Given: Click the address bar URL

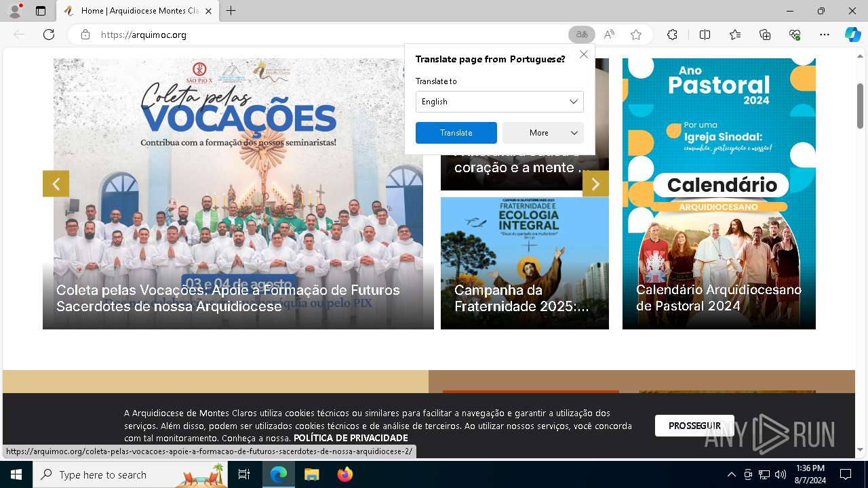Looking at the screenshot, I should [143, 35].
